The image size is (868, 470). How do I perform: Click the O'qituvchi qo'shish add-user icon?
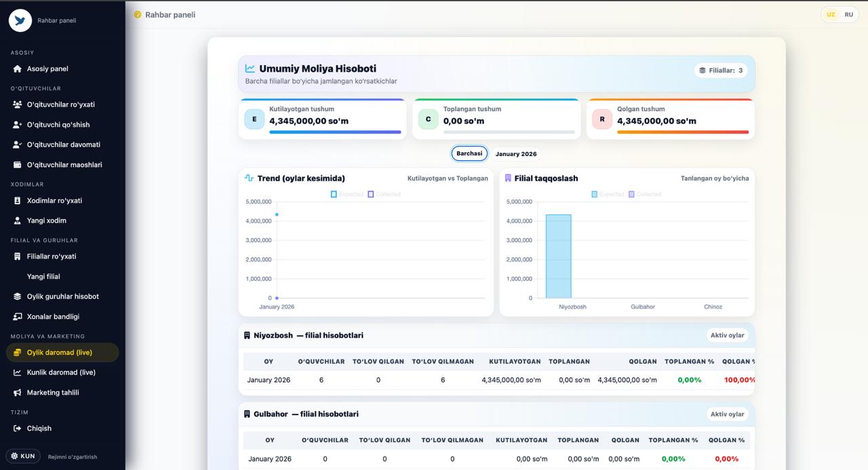click(x=18, y=125)
